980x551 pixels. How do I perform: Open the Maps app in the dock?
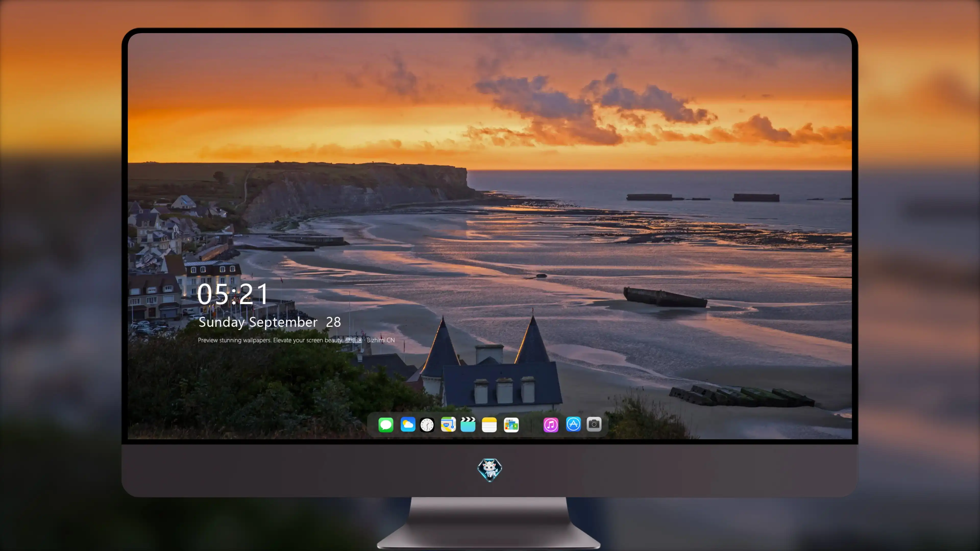coord(448,424)
